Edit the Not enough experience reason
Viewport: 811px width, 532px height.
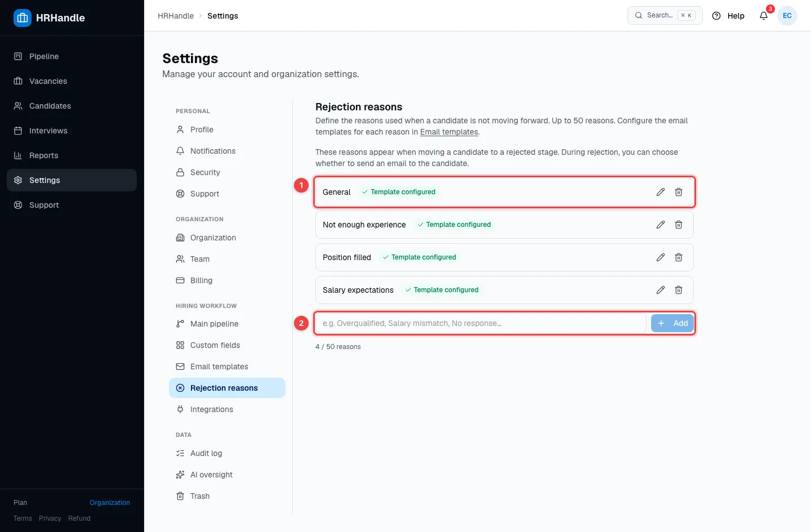point(661,225)
